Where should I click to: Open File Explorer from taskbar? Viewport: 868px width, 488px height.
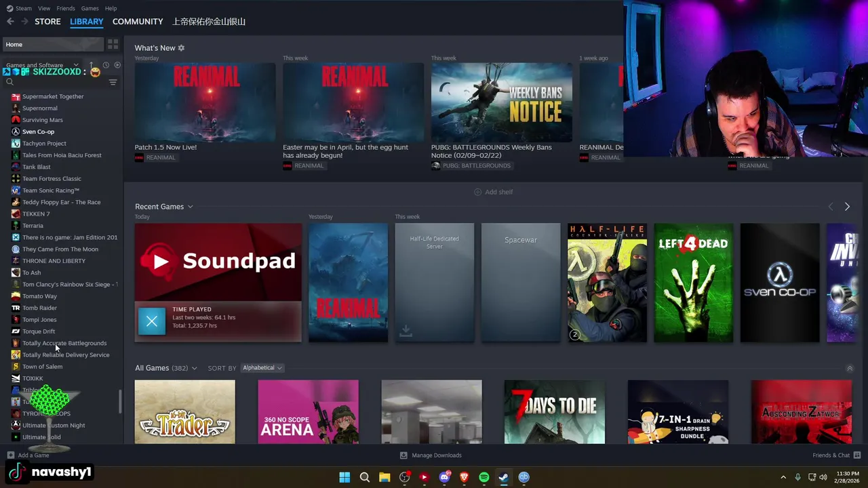384,477
